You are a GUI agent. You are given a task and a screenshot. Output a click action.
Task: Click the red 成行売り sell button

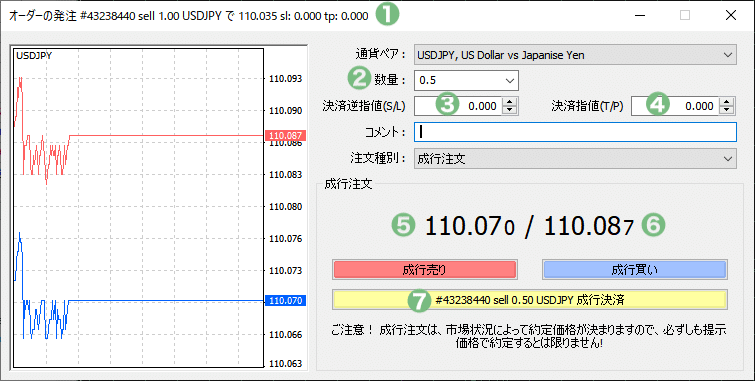pos(424,270)
